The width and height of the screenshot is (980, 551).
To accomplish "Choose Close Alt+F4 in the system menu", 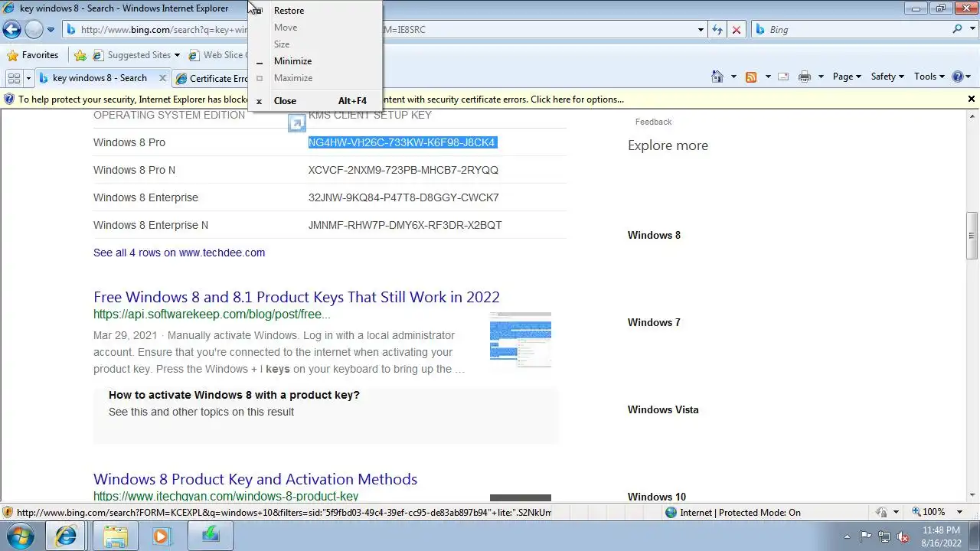I will pyautogui.click(x=315, y=101).
